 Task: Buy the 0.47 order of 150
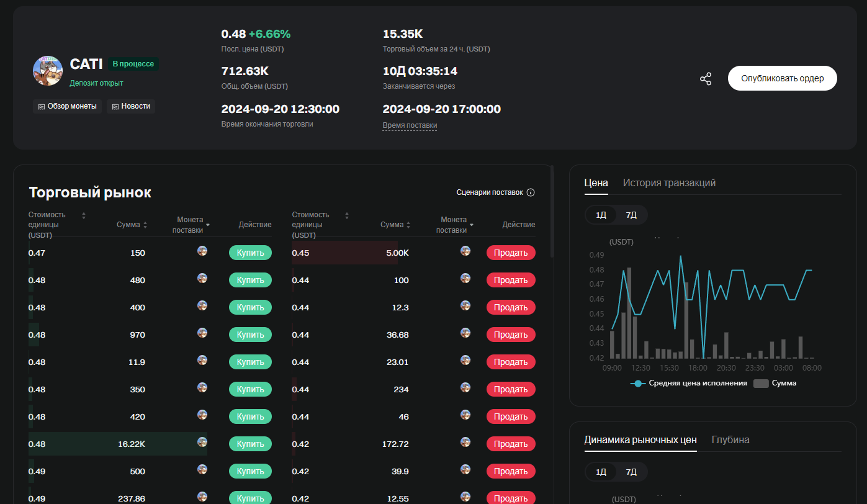(250, 253)
